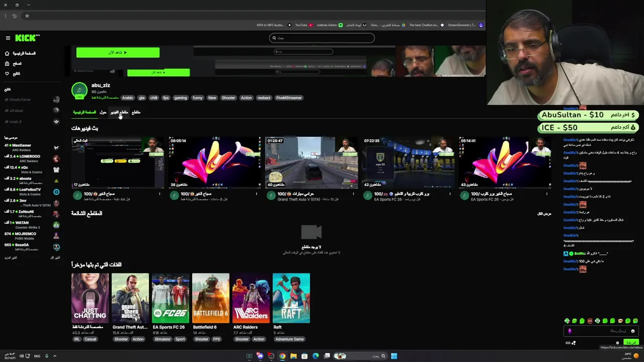The width and height of the screenshot is (644, 362).
Task: Open options menu for 01:28:47 video
Action: (353, 194)
